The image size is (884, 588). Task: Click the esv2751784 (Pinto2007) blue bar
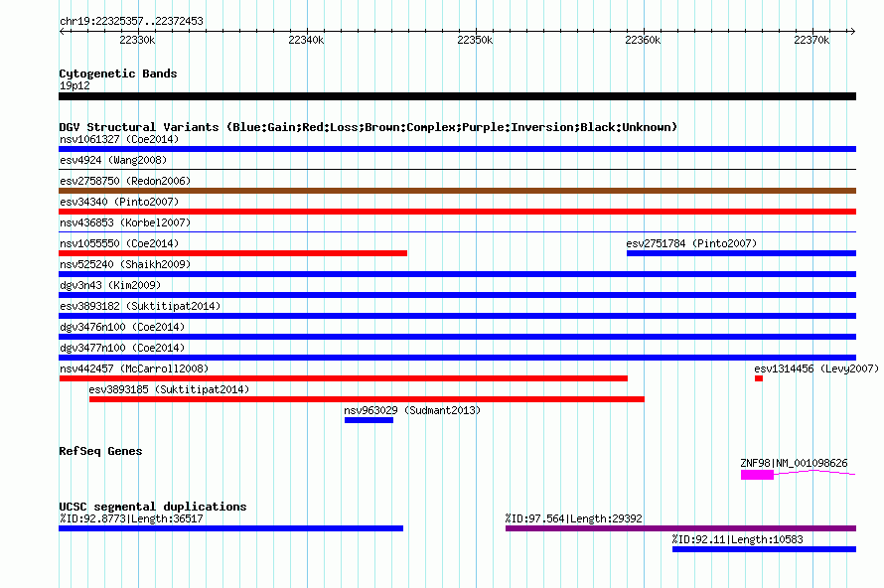click(741, 253)
